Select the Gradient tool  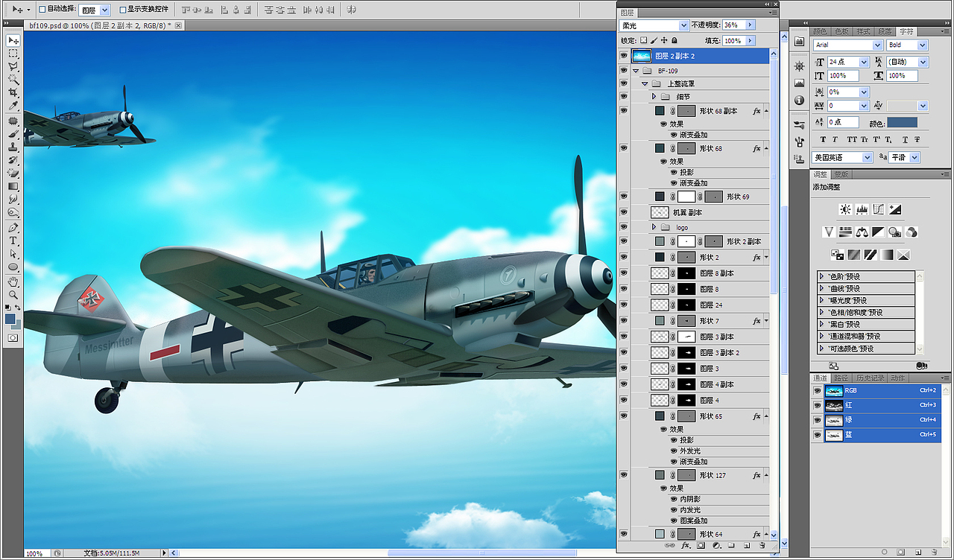coord(13,186)
